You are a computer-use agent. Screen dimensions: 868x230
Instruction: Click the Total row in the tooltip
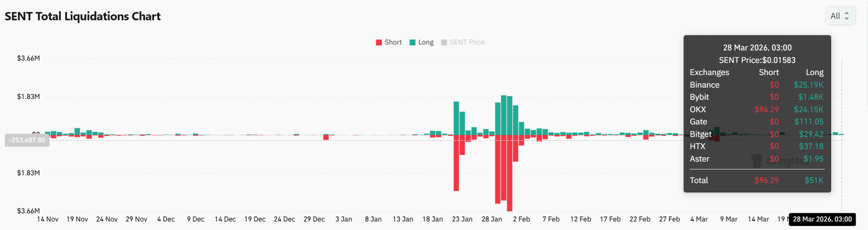[756, 180]
